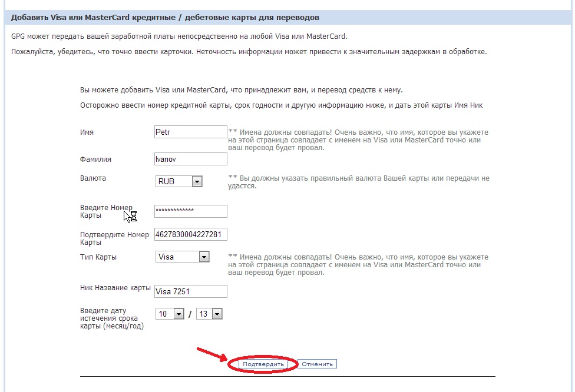Click the Ник Название карты field
Viewport: 575px width, 392px height.
[191, 291]
